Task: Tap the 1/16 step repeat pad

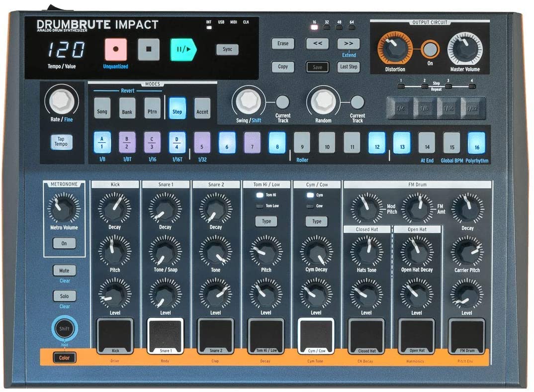Action: [448, 108]
